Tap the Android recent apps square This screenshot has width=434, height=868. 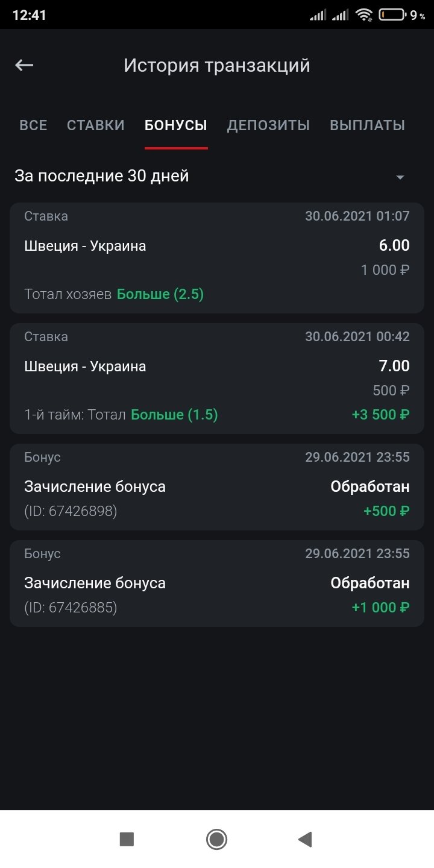[x=127, y=839]
